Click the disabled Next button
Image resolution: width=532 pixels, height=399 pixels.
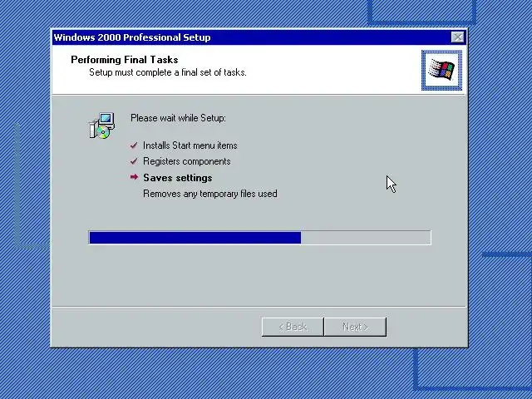coord(355,327)
